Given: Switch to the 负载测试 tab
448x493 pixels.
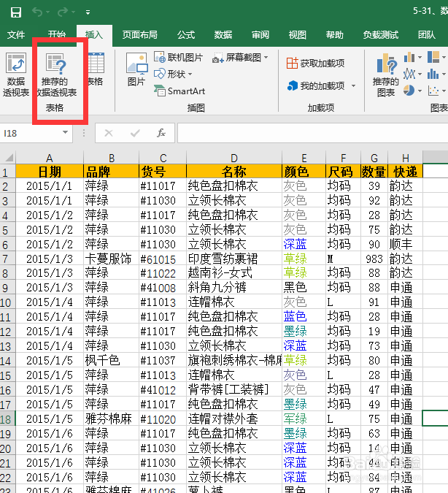Looking at the screenshot, I should pos(381,34).
